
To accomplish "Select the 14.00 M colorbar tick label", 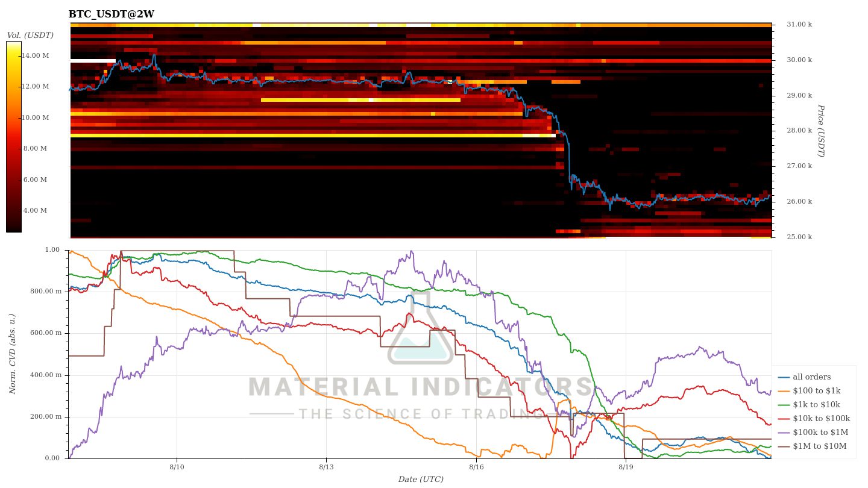I will (x=36, y=55).
